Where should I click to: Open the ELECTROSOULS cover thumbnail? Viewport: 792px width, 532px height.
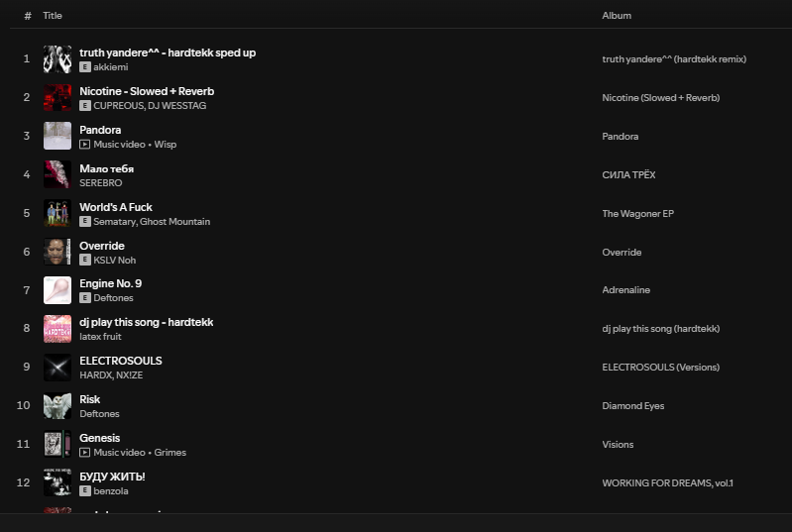tap(57, 367)
